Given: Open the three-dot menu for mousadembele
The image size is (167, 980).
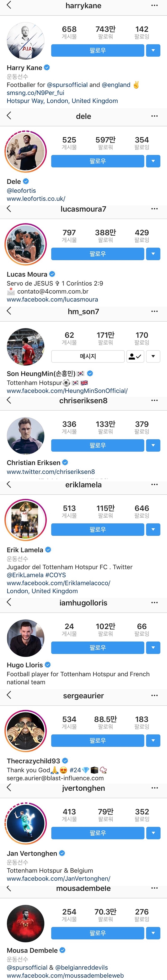Looking at the screenshot, I should pyautogui.click(x=154, y=888).
